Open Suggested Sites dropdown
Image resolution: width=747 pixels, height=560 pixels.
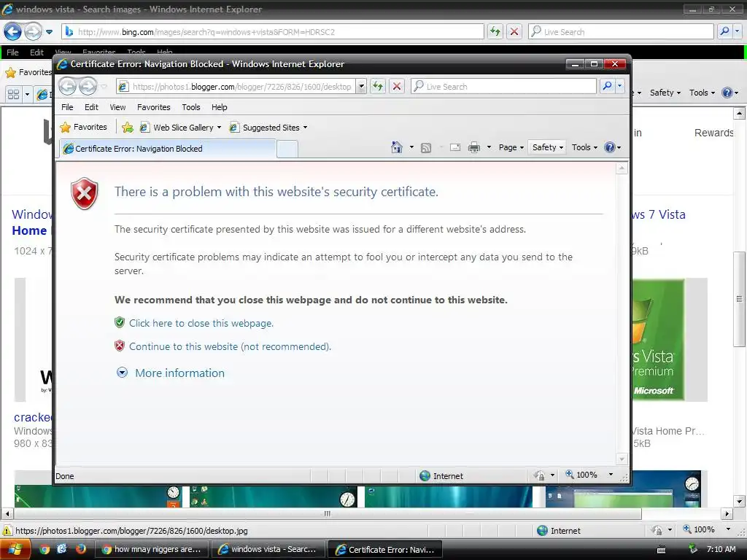[x=306, y=127]
